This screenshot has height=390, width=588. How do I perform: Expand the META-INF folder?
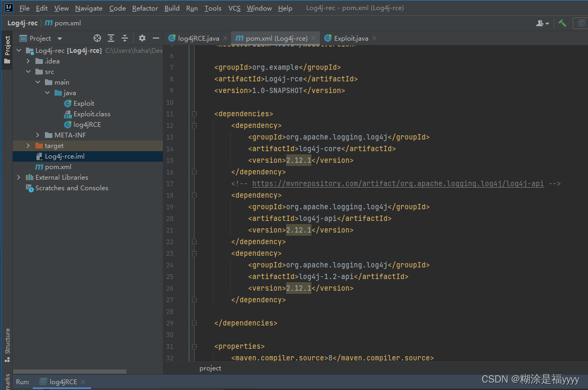tap(38, 135)
